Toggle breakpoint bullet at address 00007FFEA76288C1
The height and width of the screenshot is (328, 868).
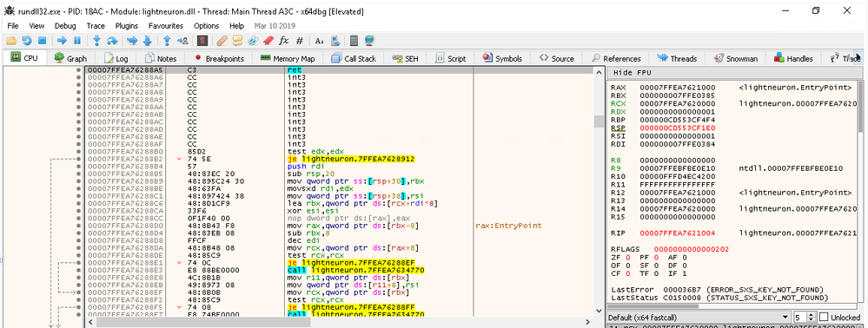(x=78, y=196)
